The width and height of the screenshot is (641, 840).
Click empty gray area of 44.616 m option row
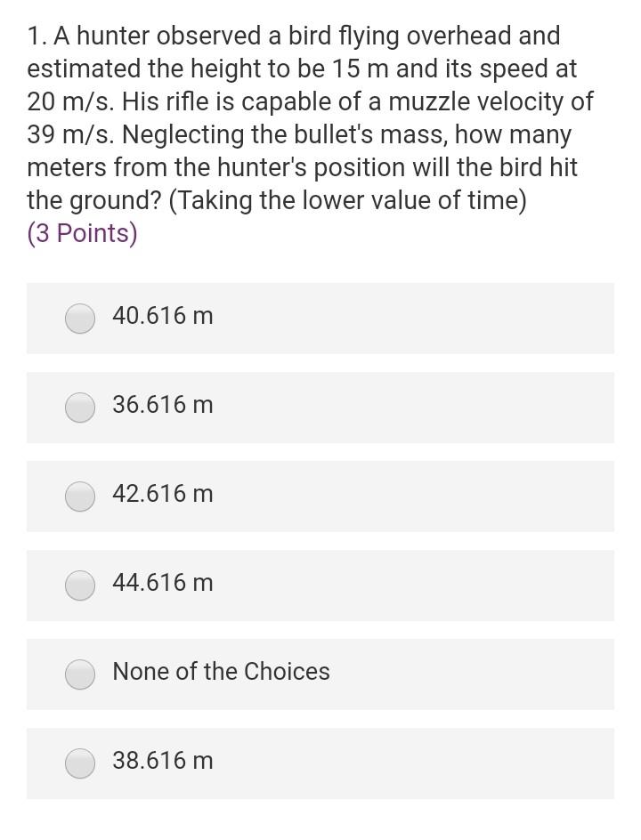[x=413, y=585]
